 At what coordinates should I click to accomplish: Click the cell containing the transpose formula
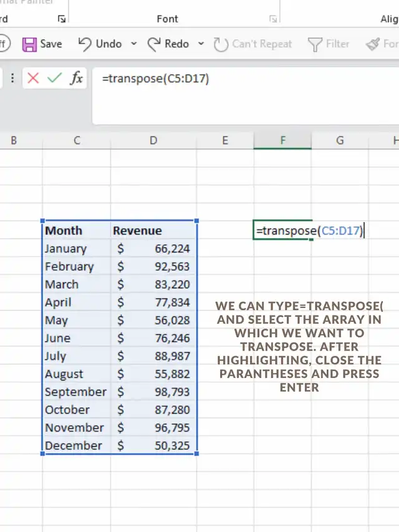[x=282, y=231]
